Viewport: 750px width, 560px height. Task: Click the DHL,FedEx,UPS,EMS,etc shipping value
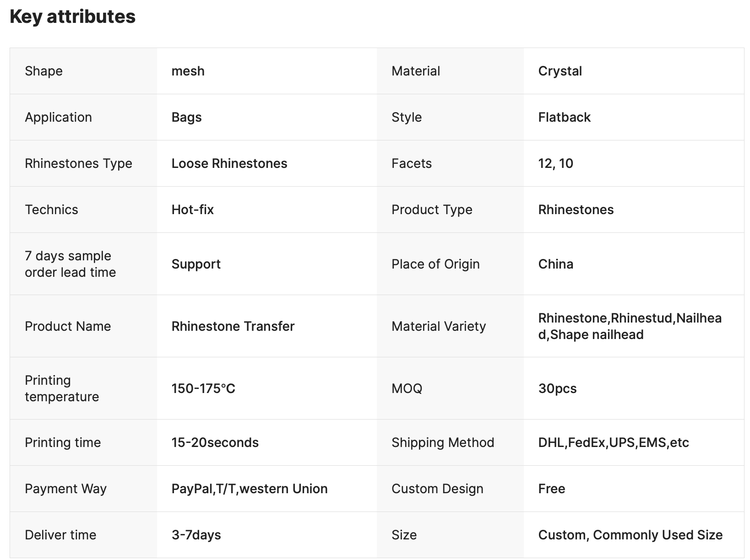tap(613, 442)
